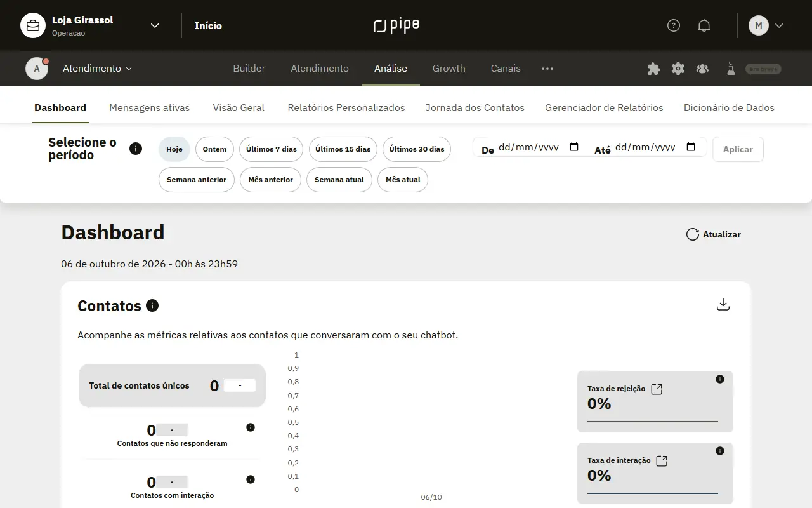Go to Início link
The height and width of the screenshot is (508, 812).
click(x=208, y=25)
